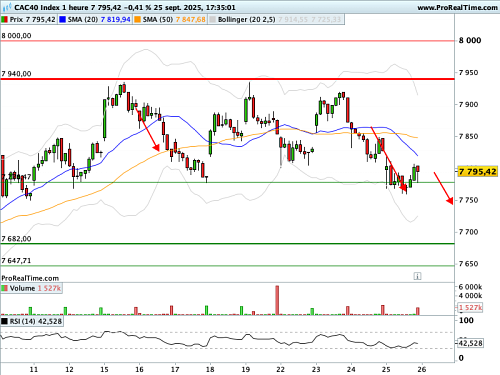500x375 pixels.
Task: Click the 42,528 RSI value tag on axis
Action: [470, 343]
